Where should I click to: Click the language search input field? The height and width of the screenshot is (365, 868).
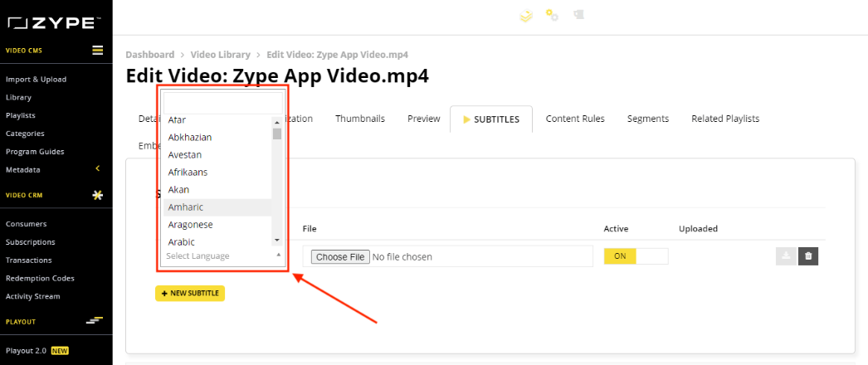click(x=223, y=103)
